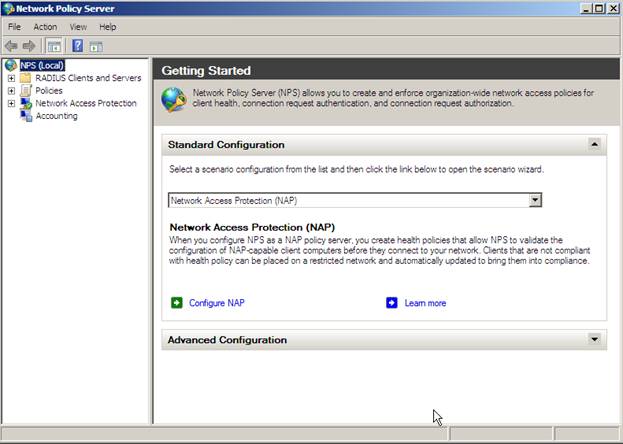This screenshot has height=444, width=623.
Task: Select the NPS (Local) root node
Action: (42, 65)
